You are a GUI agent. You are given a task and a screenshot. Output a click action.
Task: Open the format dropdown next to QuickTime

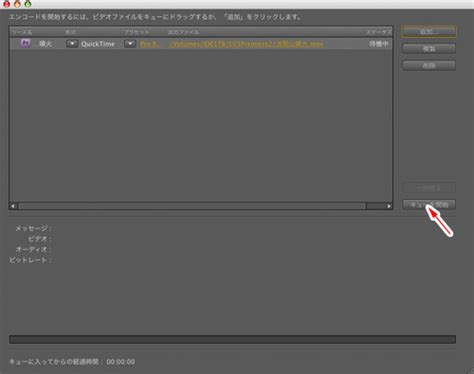coord(72,44)
